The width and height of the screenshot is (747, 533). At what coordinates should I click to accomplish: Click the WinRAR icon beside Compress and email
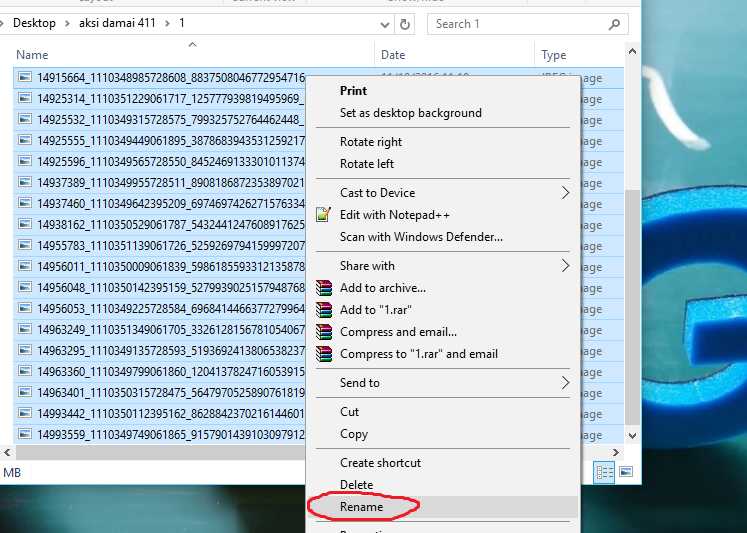(324, 332)
